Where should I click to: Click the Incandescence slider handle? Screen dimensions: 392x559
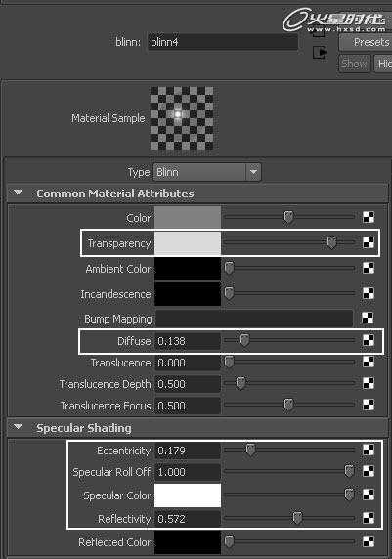pyautogui.click(x=229, y=294)
